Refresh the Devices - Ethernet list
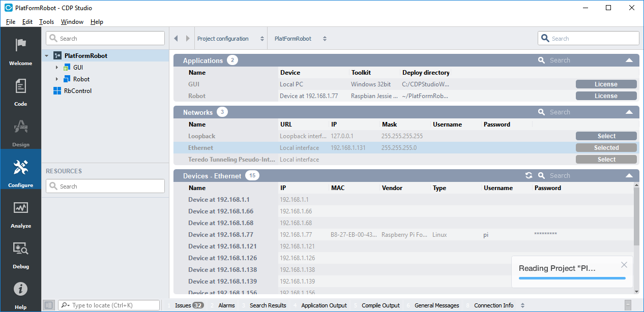 529,175
